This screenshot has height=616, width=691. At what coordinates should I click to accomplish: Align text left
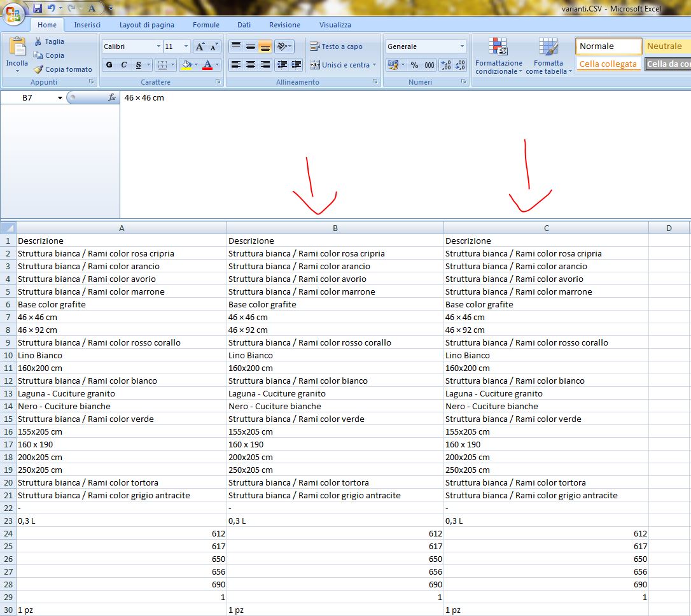pyautogui.click(x=236, y=65)
